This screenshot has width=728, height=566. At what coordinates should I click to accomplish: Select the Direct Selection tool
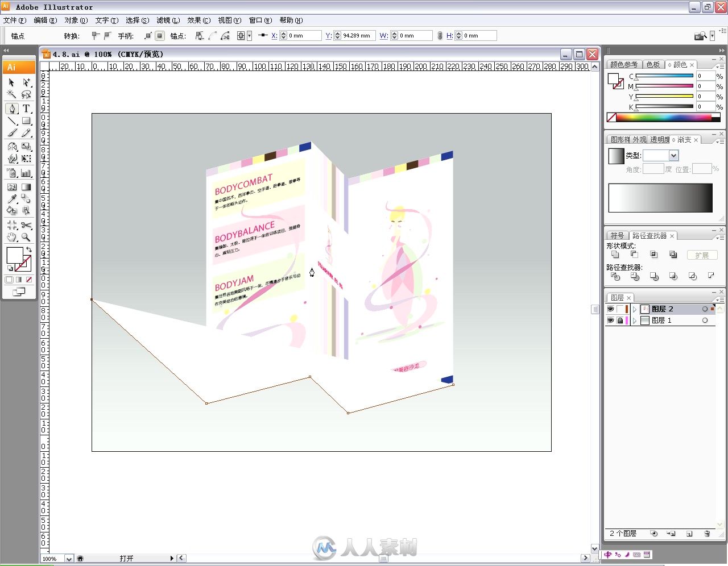26,83
